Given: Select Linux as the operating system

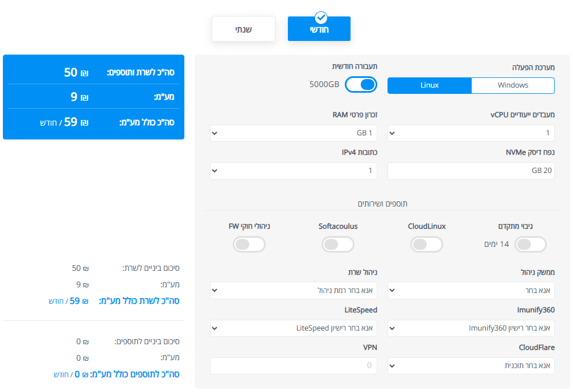Looking at the screenshot, I should coord(429,85).
